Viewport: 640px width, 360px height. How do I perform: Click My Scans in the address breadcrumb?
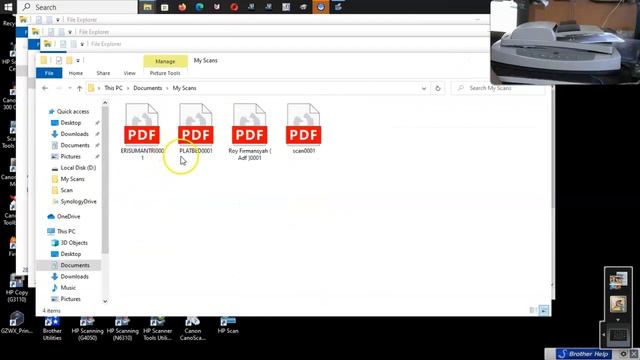click(184, 88)
